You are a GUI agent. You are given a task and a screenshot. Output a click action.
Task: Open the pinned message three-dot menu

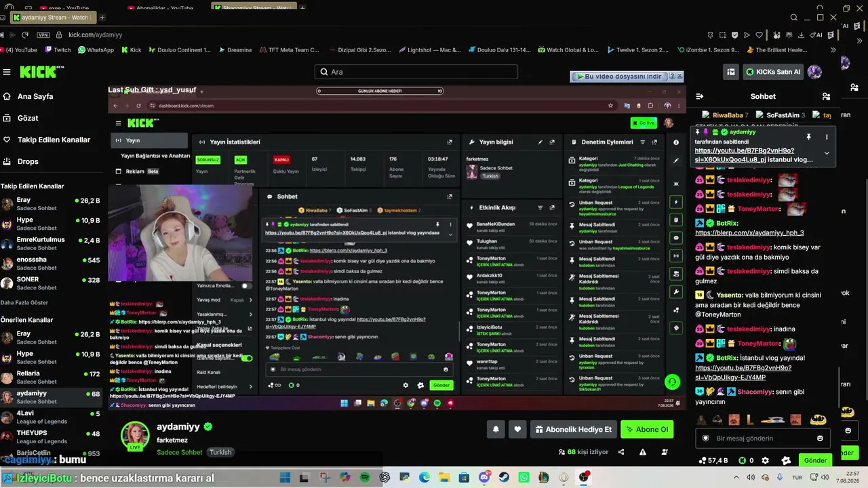point(826,137)
